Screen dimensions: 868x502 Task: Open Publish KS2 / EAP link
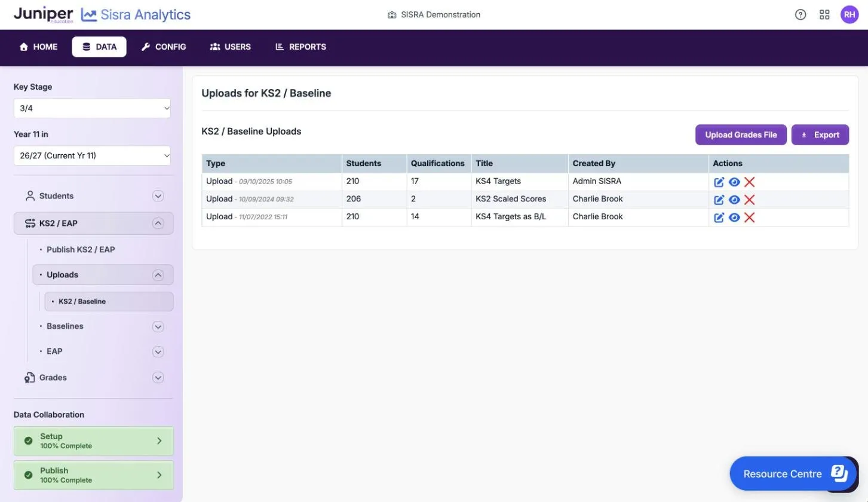click(x=81, y=249)
